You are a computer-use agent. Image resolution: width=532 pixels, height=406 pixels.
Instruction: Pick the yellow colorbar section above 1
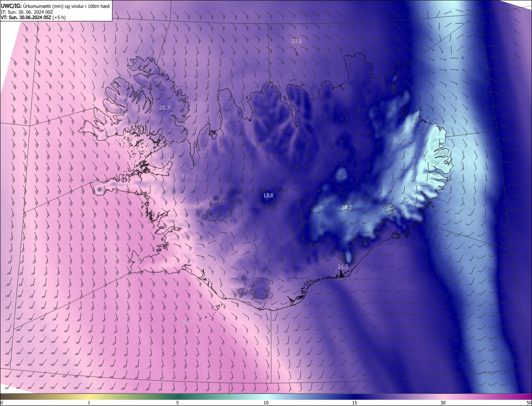point(89,396)
